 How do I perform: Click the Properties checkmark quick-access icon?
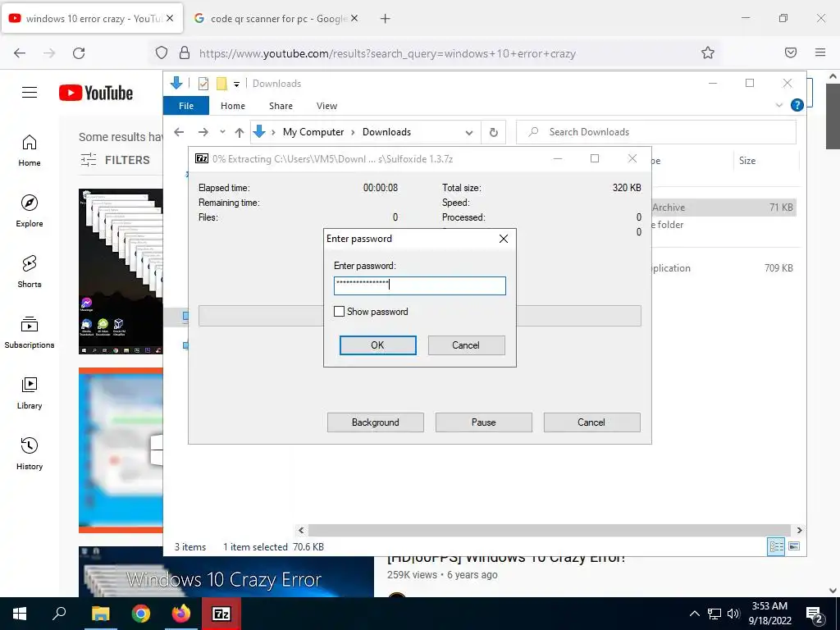pos(203,84)
